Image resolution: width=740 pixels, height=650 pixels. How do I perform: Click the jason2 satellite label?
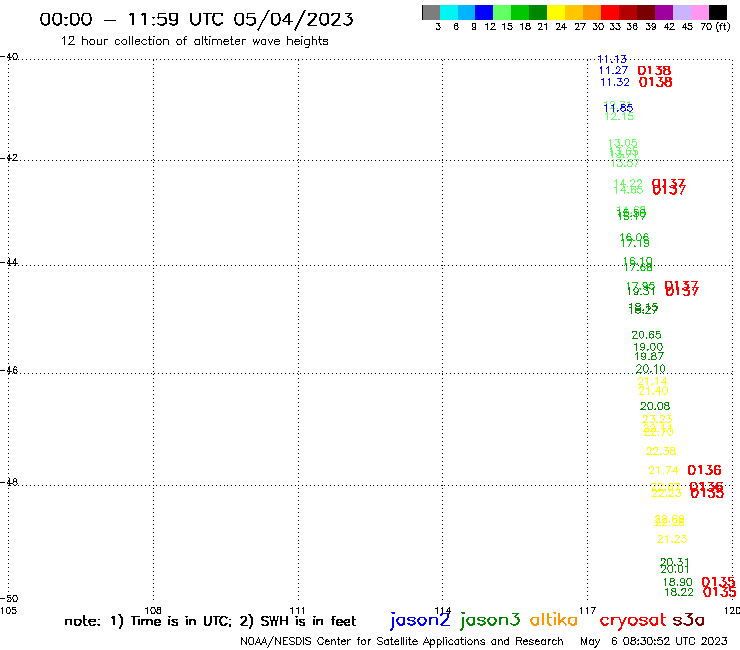coord(420,620)
